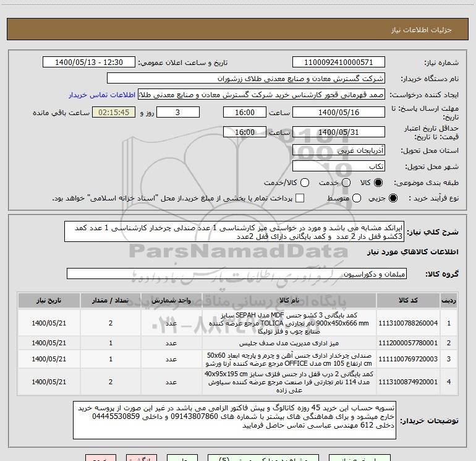
Task: Click need date 1400/05/21 in row 1
Action: 49,324
